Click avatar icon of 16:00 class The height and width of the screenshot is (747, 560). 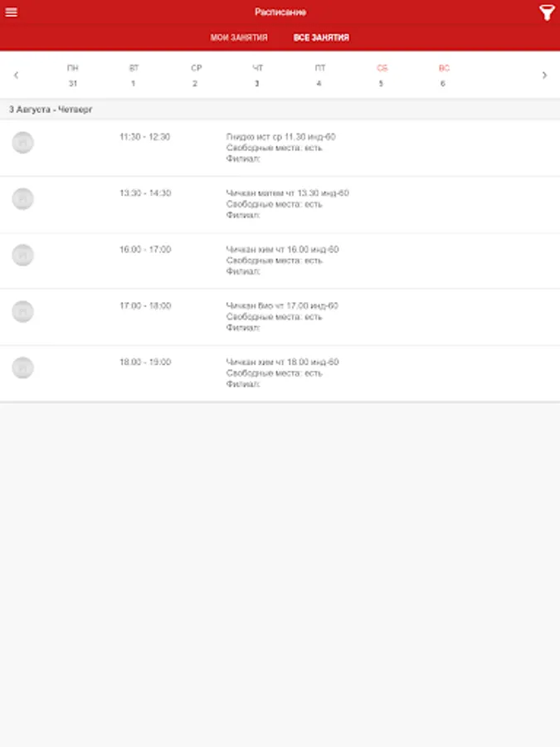click(x=23, y=256)
